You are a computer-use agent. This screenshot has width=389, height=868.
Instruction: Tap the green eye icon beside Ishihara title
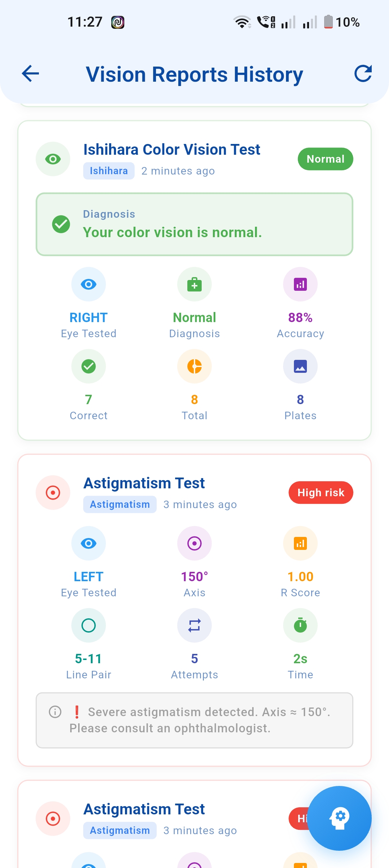pos(53,159)
